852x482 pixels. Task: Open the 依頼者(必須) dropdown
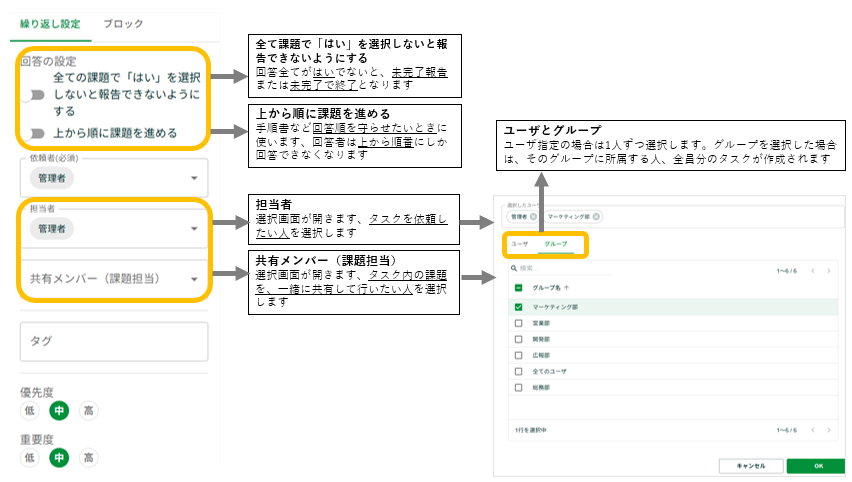point(193,179)
